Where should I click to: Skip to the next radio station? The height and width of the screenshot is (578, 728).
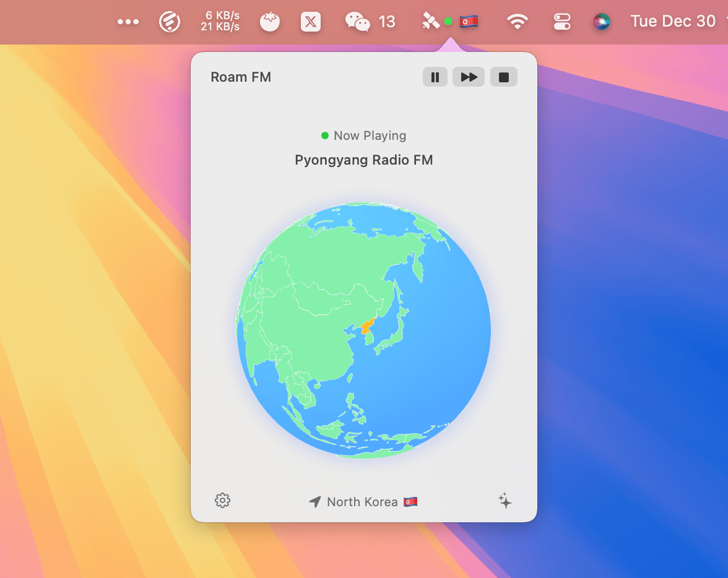click(x=469, y=77)
